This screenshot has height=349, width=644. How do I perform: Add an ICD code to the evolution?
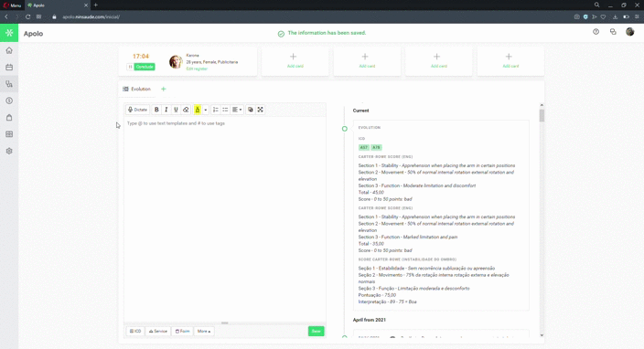click(135, 331)
